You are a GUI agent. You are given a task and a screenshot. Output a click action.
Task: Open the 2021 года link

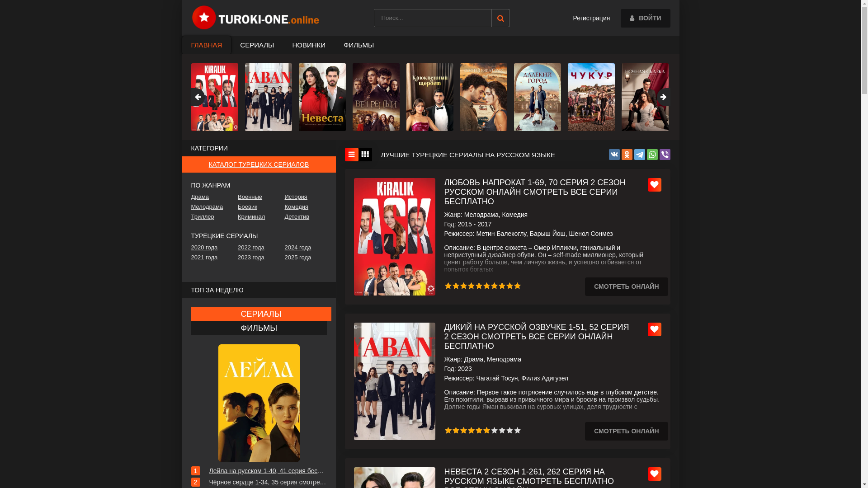(x=204, y=258)
